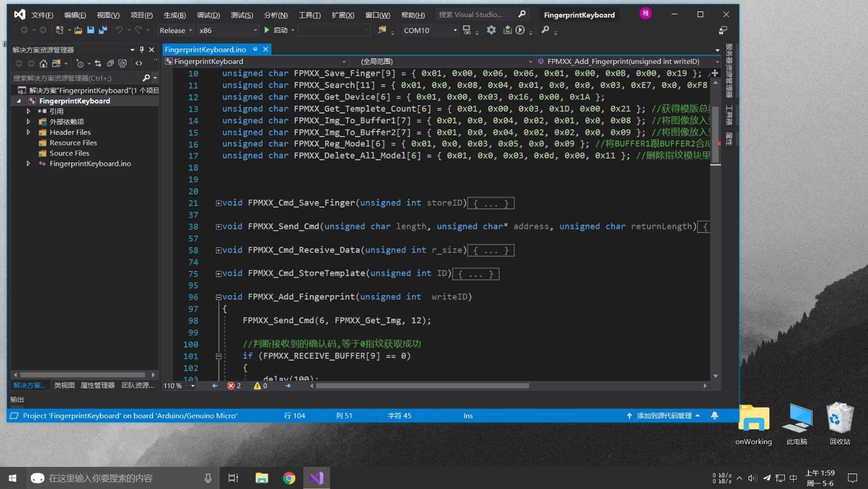Click the Collapse All icon in Solution Explorer
Image resolution: width=868 pixels, height=489 pixels.
[x=110, y=63]
